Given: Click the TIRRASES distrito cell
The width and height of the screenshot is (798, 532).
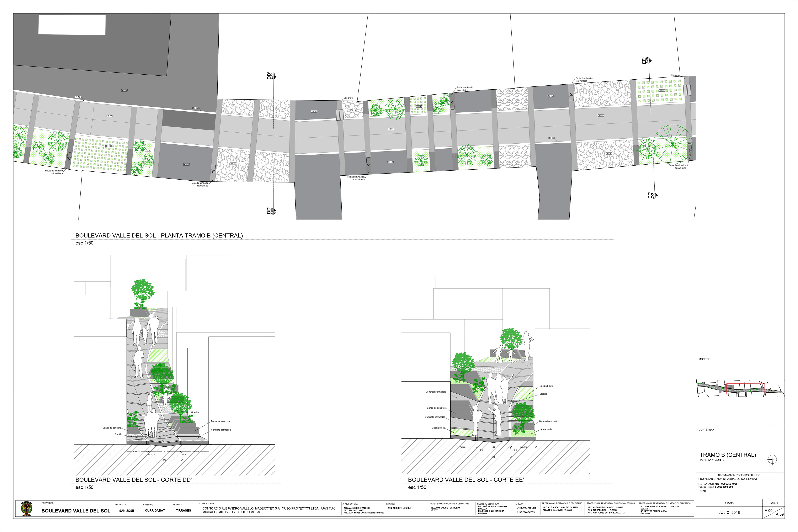Looking at the screenshot, I should [x=183, y=510].
